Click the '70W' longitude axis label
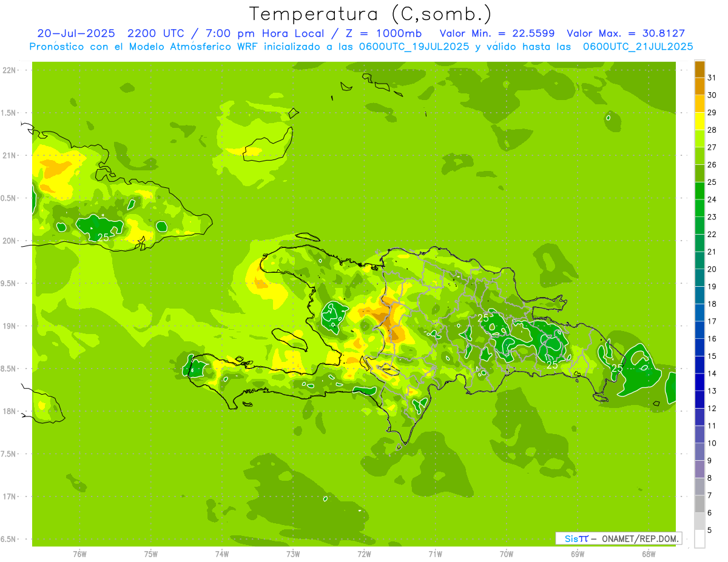This screenshot has width=728, height=562. click(x=507, y=554)
